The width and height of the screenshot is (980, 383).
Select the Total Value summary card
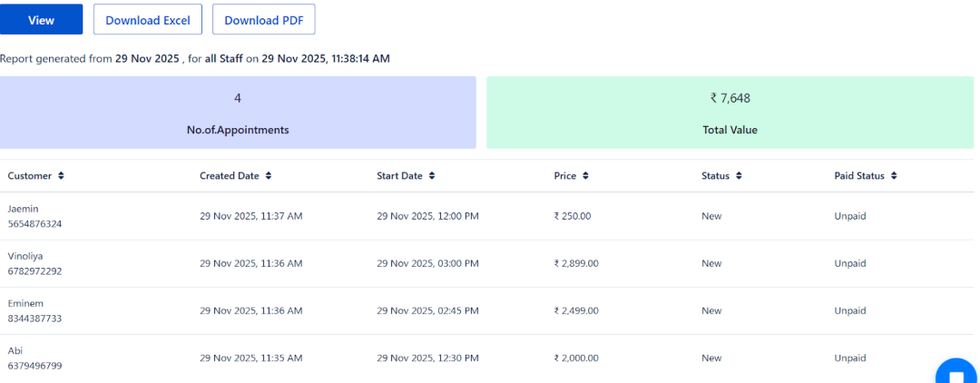click(730, 113)
